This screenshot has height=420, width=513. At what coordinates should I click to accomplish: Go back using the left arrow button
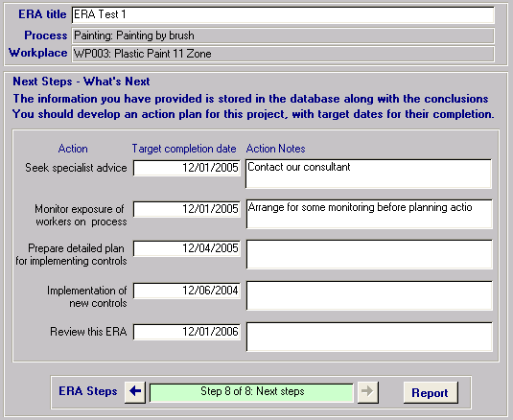(x=135, y=391)
